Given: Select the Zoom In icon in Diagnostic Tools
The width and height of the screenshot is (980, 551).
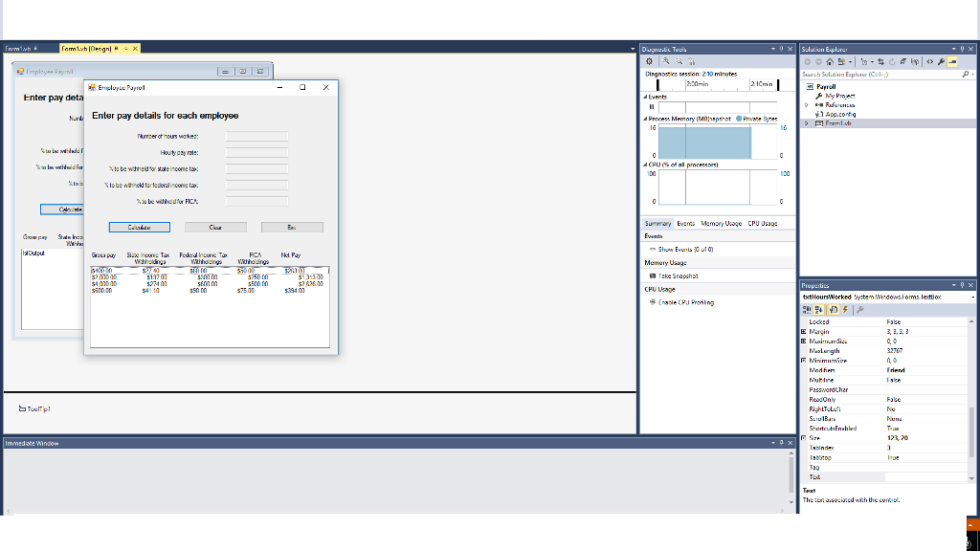Looking at the screenshot, I should (x=666, y=61).
